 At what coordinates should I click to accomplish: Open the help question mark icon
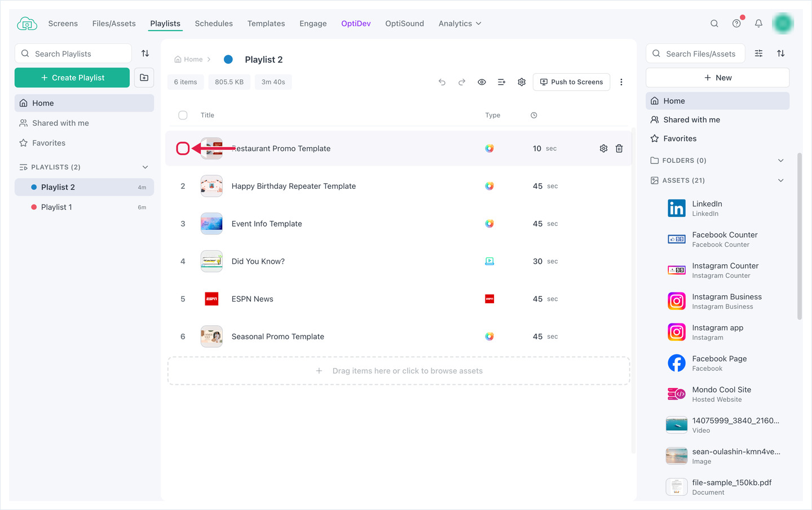(x=736, y=24)
